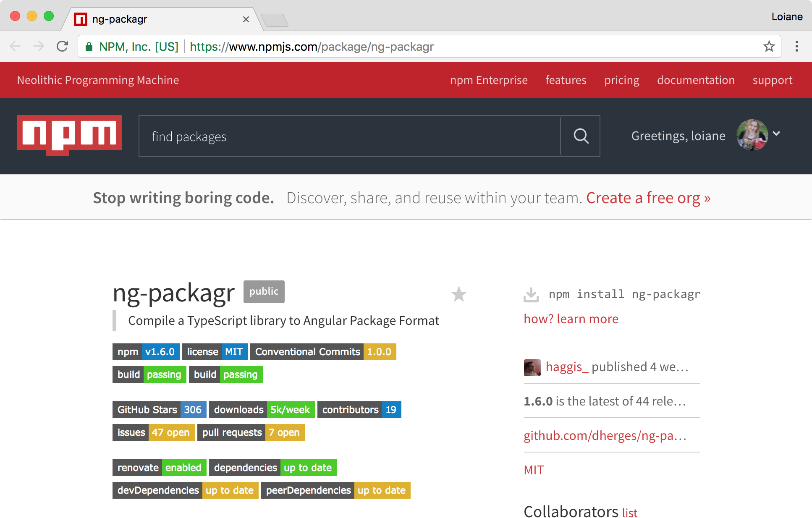Click the browser reload icon

click(63, 46)
